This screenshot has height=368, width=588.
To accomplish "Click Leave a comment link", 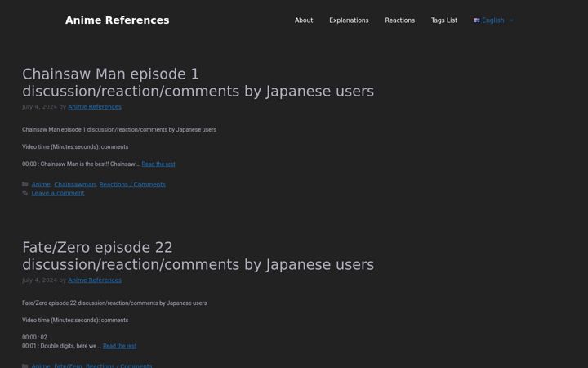I will [58, 193].
